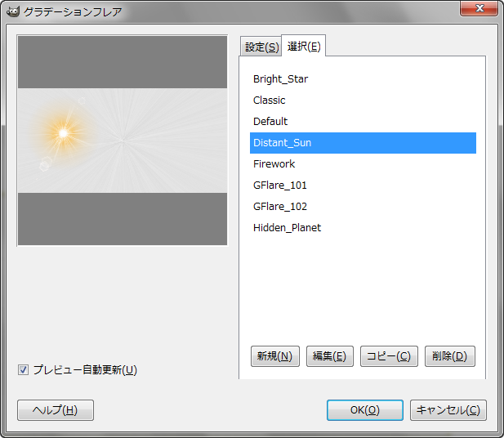Switch to the 設定(S) tab
Viewport: 504px width, 438px height.
click(261, 47)
